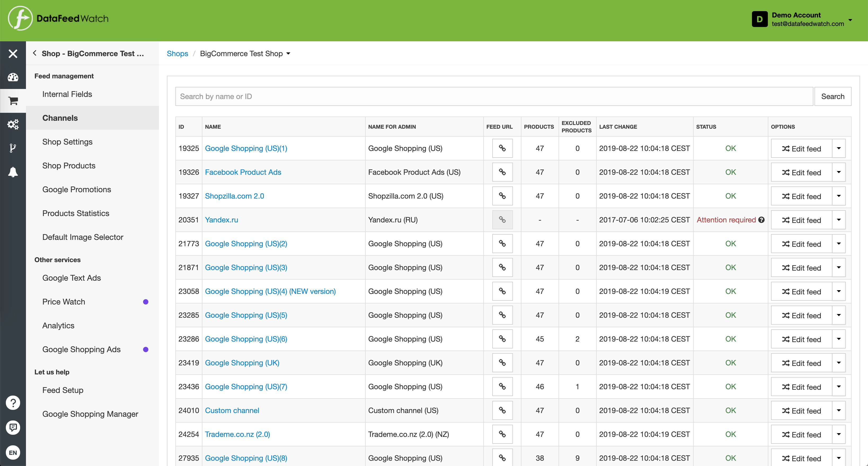This screenshot has width=868, height=466.
Task: Copy the Feed URL for Yandex.ru
Action: (502, 219)
